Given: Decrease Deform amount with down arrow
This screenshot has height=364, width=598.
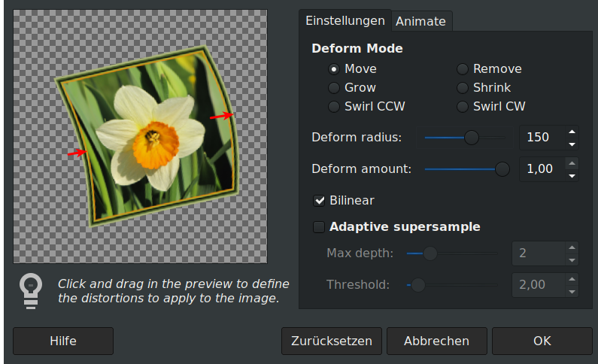Looking at the screenshot, I should pos(572,175).
